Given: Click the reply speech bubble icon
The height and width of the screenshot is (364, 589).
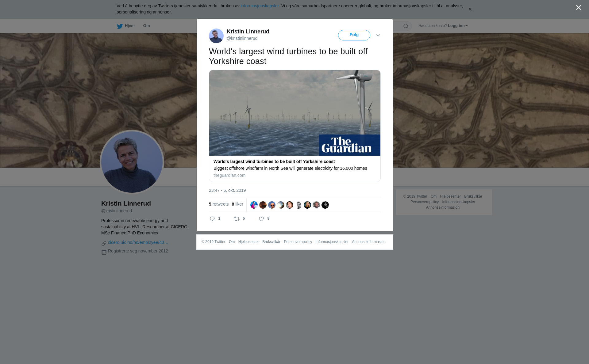Looking at the screenshot, I should coord(212,219).
